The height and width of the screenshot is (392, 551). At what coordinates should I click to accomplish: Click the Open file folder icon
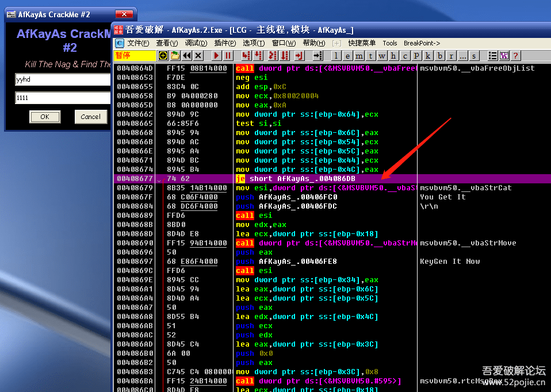175,56
